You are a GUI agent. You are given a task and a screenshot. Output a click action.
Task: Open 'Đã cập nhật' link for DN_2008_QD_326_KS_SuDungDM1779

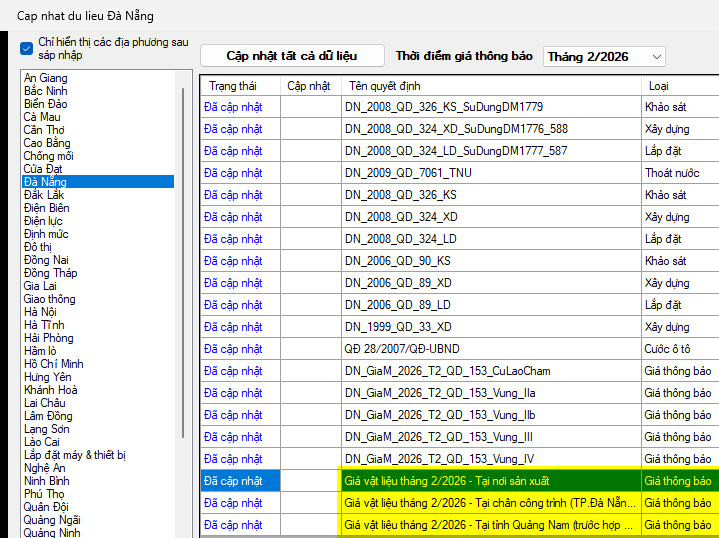tap(233, 107)
